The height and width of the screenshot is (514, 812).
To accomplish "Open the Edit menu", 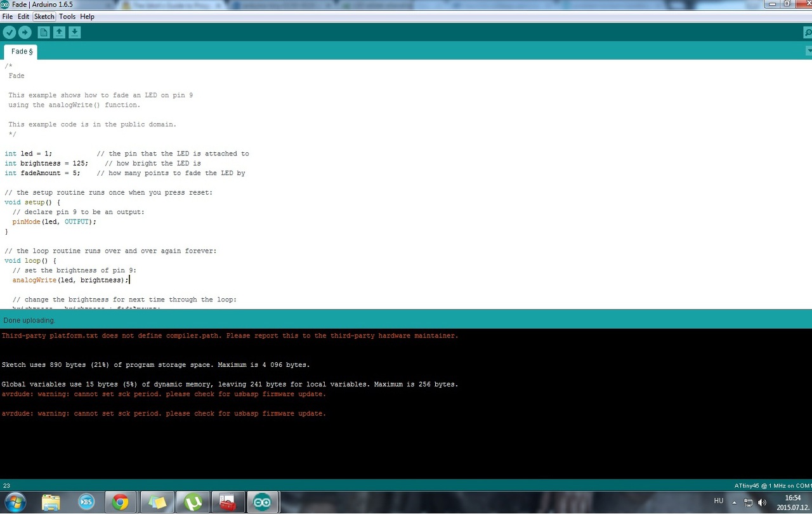I will 23,16.
